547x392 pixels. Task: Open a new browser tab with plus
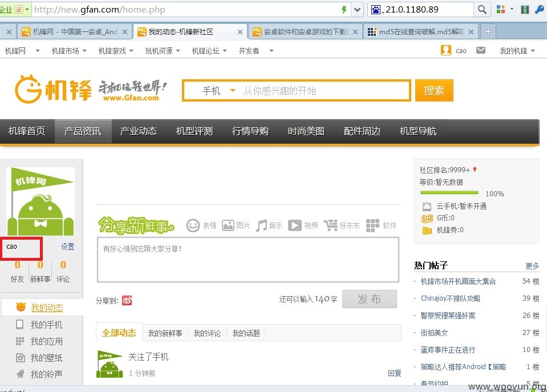tap(488, 31)
